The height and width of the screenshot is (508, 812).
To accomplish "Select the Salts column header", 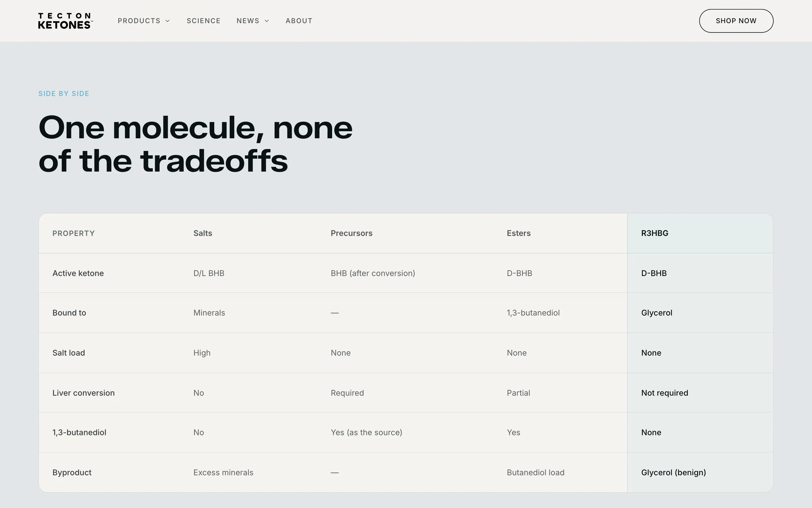I will (x=203, y=233).
